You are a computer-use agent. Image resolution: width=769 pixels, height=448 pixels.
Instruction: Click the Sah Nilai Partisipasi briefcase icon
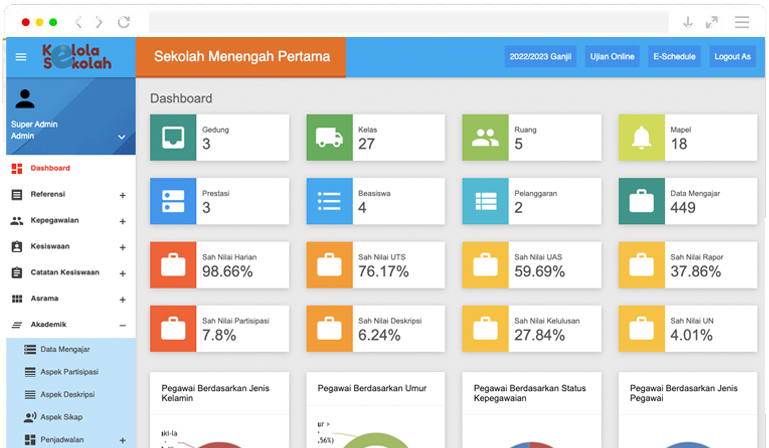click(173, 328)
